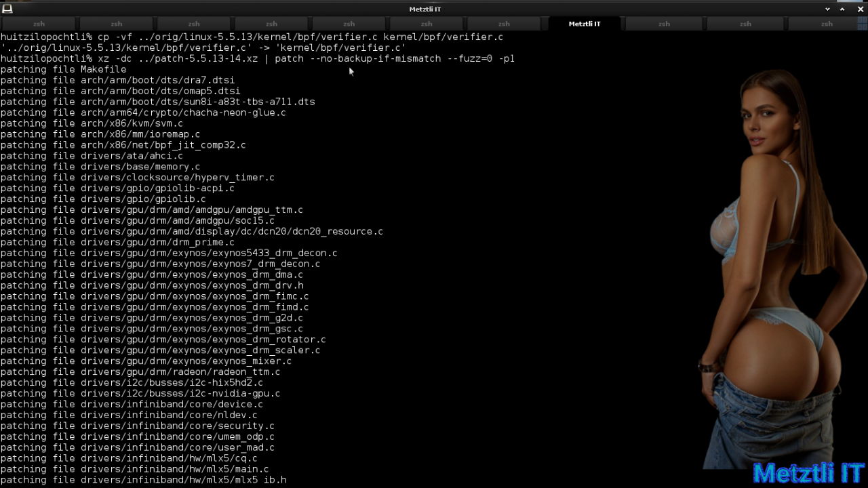Switch to the rightmost zsh tab
Viewport: 868px width, 488px height.
coord(827,24)
